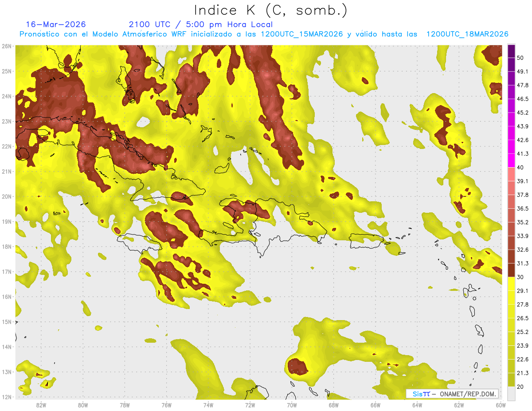Screen dimensions: 532x411
Task: Select the 33.9 legend label
Action: [x=523, y=236]
